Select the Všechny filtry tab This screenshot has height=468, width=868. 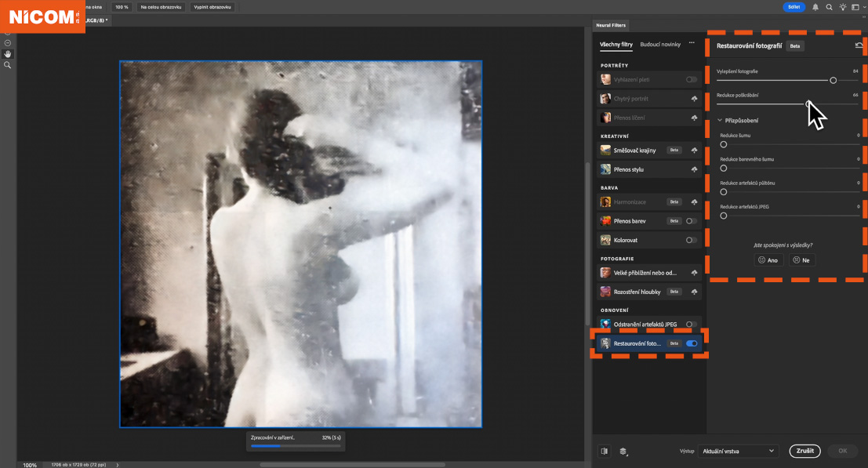[x=616, y=45]
